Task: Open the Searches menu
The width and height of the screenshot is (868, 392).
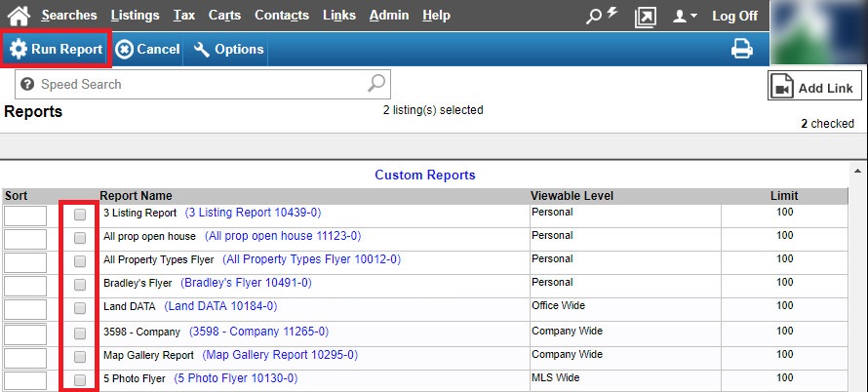Action: [x=68, y=16]
